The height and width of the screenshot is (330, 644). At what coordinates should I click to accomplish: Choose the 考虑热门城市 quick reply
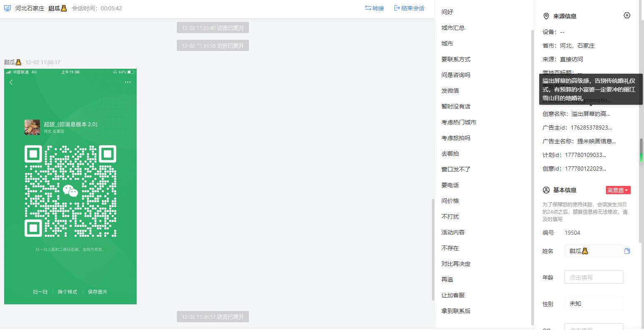tap(459, 122)
